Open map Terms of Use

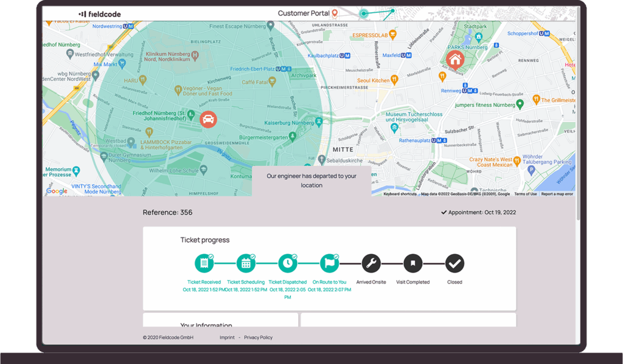[x=525, y=194]
